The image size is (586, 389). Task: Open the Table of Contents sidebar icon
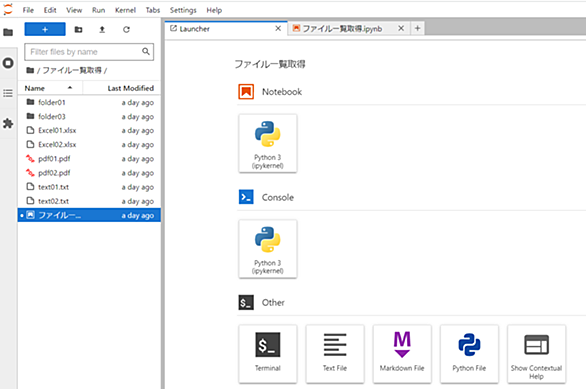[x=8, y=93]
